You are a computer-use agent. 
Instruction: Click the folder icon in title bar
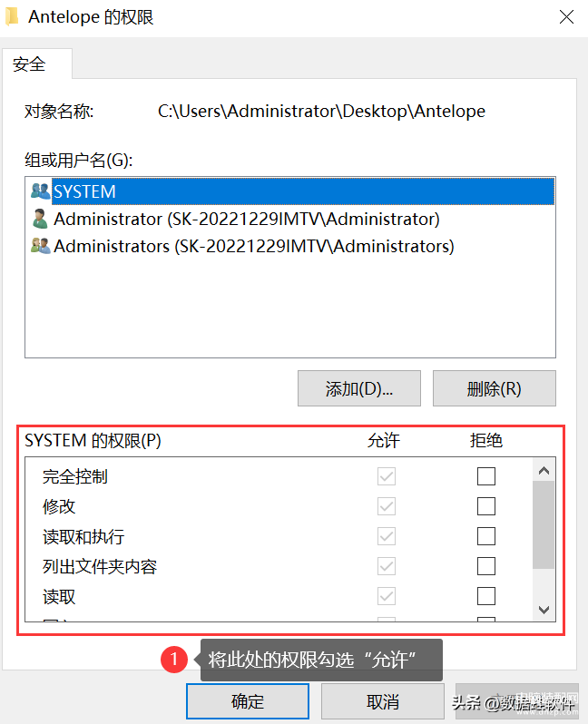[x=12, y=16]
